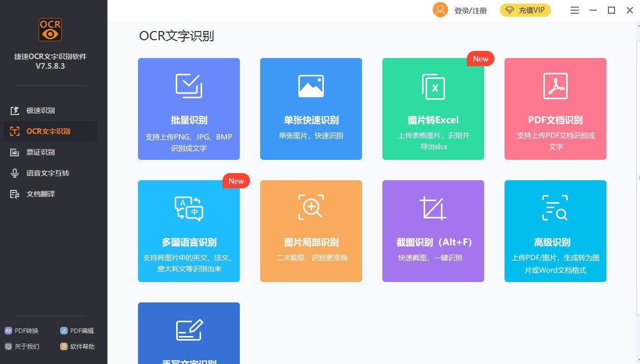Screen dimensions: 640x364
Task: Open the hamburger menu top right
Action: click(x=574, y=10)
